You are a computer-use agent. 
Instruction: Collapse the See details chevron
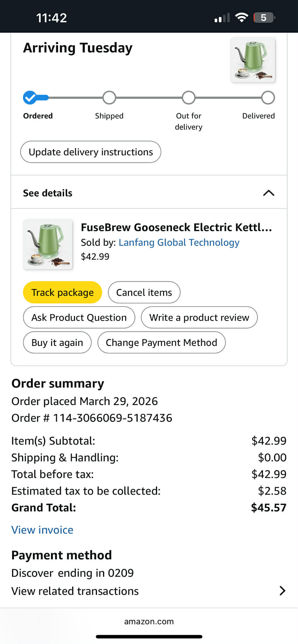click(x=269, y=193)
